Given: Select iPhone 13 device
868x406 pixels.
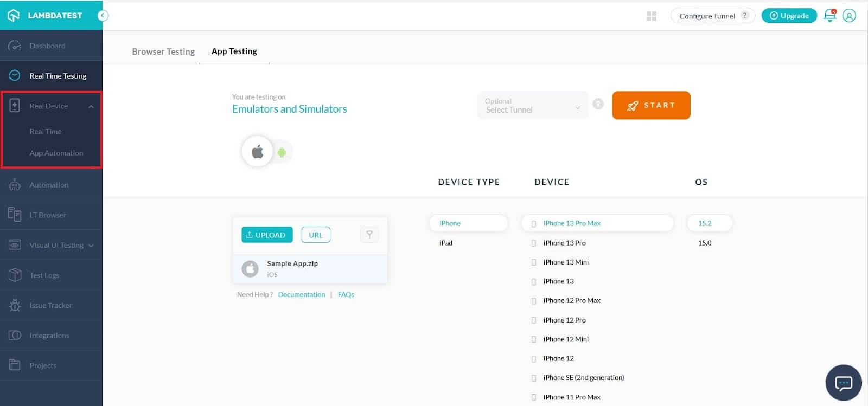Looking at the screenshot, I should 558,281.
